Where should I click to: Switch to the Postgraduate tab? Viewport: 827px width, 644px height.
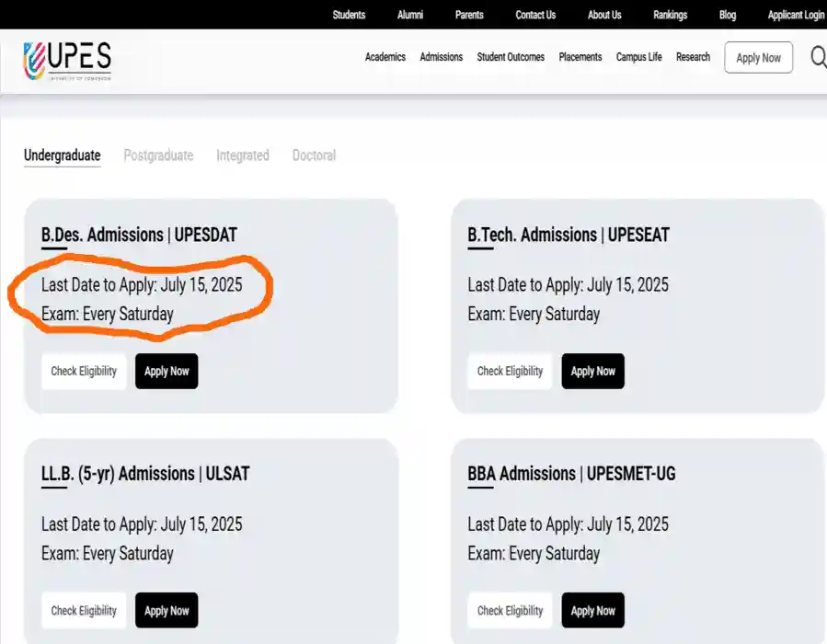point(158,155)
